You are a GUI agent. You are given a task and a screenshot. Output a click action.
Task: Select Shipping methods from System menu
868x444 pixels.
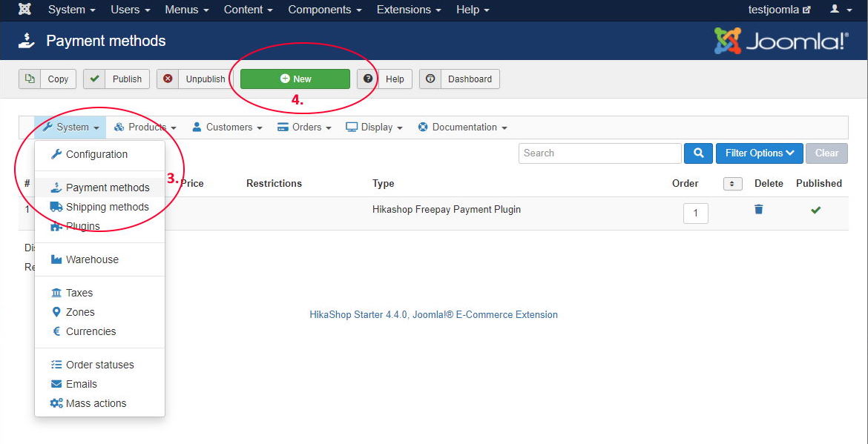pyautogui.click(x=107, y=207)
